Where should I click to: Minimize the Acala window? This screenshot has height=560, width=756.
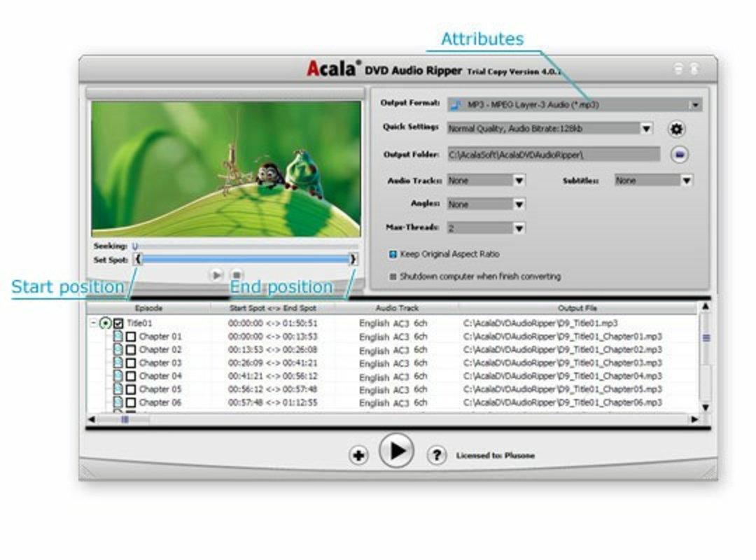(678, 69)
